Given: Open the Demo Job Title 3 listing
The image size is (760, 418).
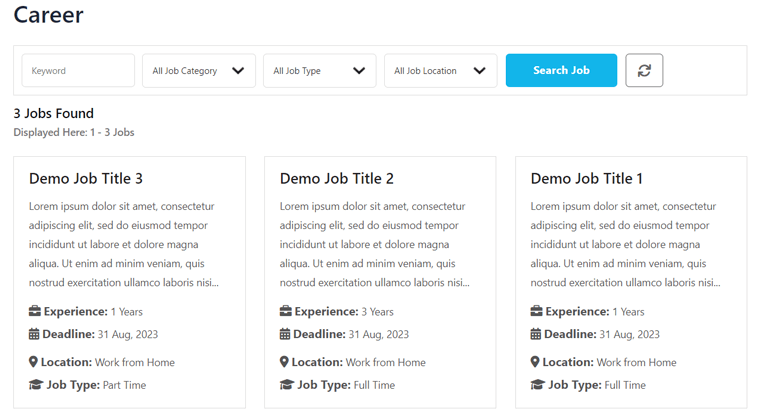Looking at the screenshot, I should click(86, 179).
